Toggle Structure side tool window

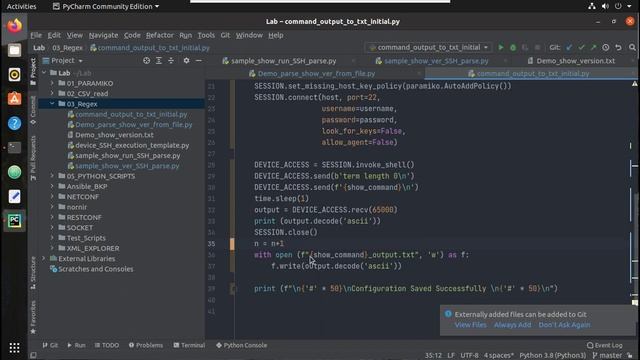point(33,273)
